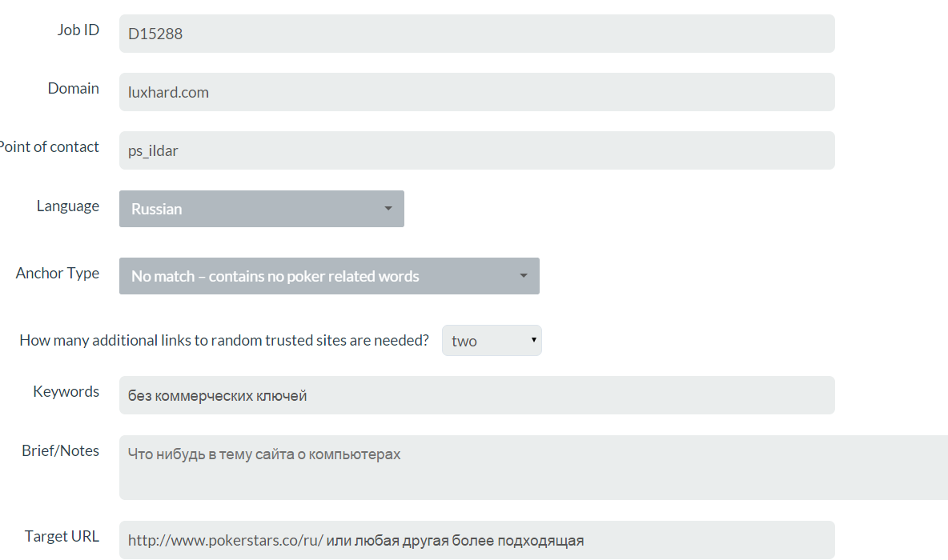Click the Target URL input field
This screenshot has height=560, width=948.
click(476, 539)
